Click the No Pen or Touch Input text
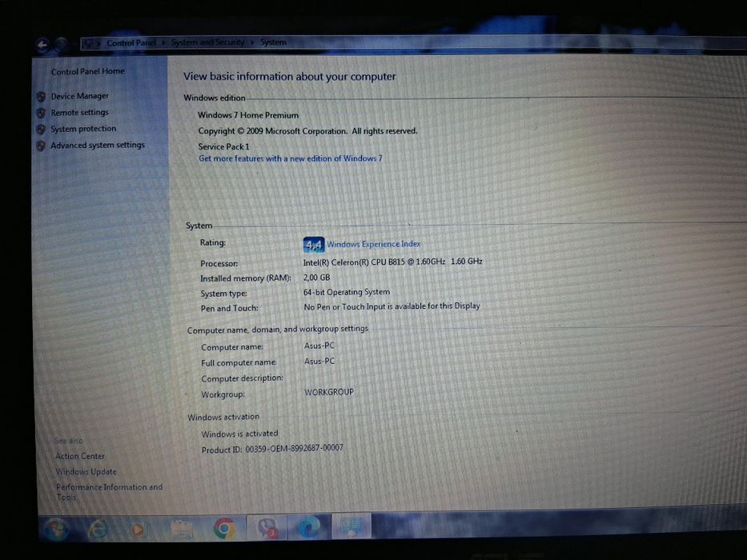The height and width of the screenshot is (560, 747). [392, 306]
